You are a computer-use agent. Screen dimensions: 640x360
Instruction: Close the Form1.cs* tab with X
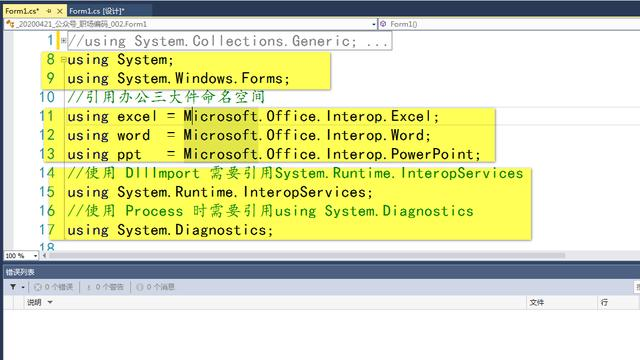pyautogui.click(x=60, y=11)
